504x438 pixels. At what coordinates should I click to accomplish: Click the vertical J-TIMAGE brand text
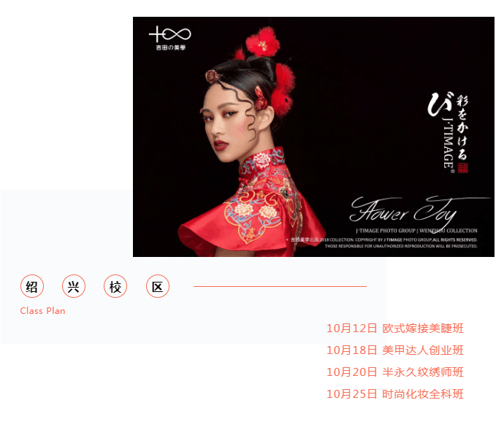[x=448, y=143]
